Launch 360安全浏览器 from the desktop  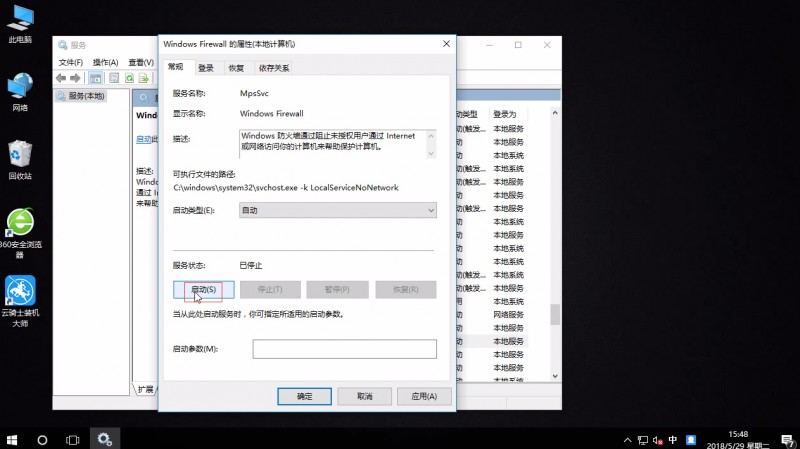pos(20,233)
